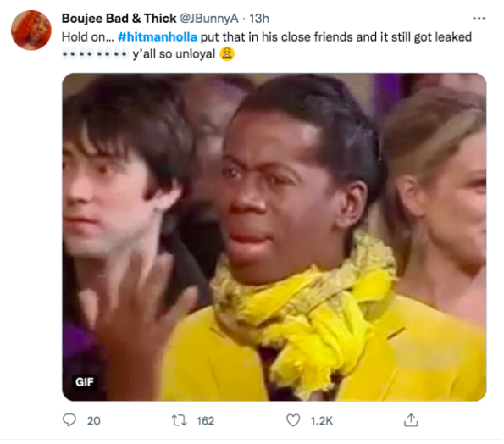504x444 pixels.
Task: Follow the #hitmanholla hashtag link
Action: 158,37
